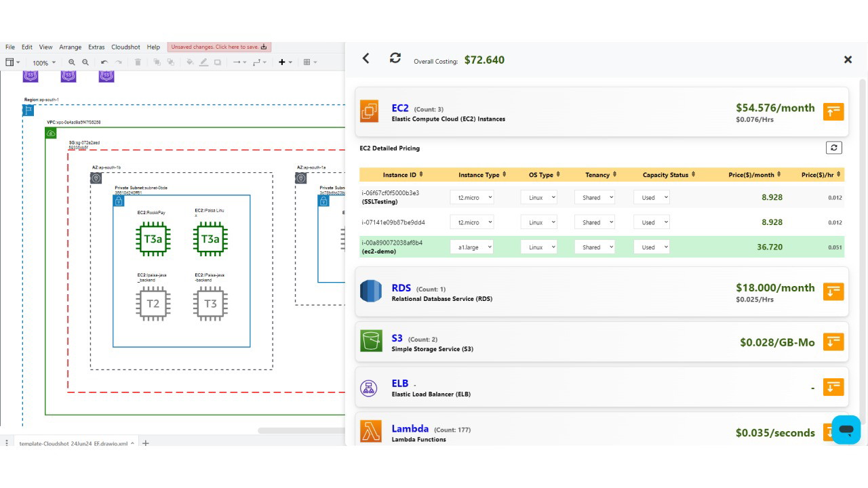Sort the table by Price($)/month column
Image resolution: width=868 pixels, height=488 pixels.
[x=754, y=175]
